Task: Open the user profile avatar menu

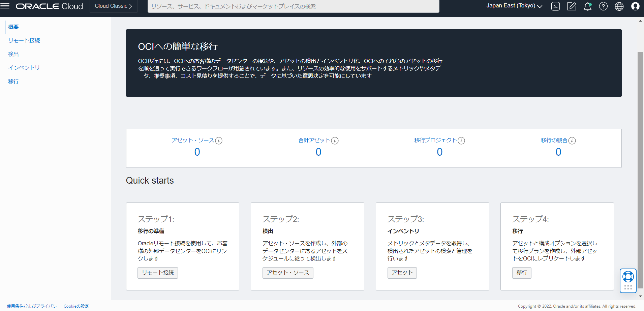Action: [635, 6]
